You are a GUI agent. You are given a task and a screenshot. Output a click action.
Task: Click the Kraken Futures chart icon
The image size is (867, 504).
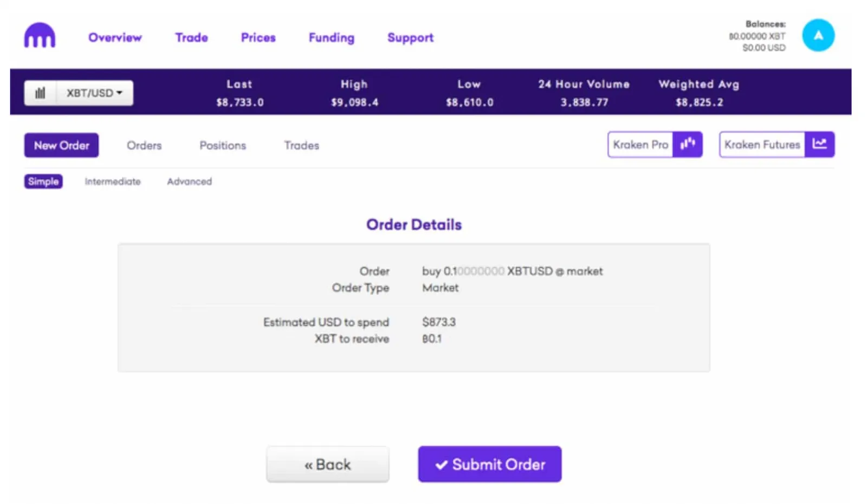[819, 145]
